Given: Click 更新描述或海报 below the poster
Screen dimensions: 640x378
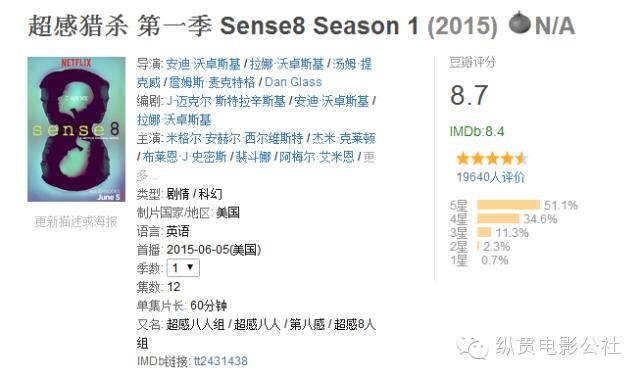Looking at the screenshot, I should click(x=76, y=222).
